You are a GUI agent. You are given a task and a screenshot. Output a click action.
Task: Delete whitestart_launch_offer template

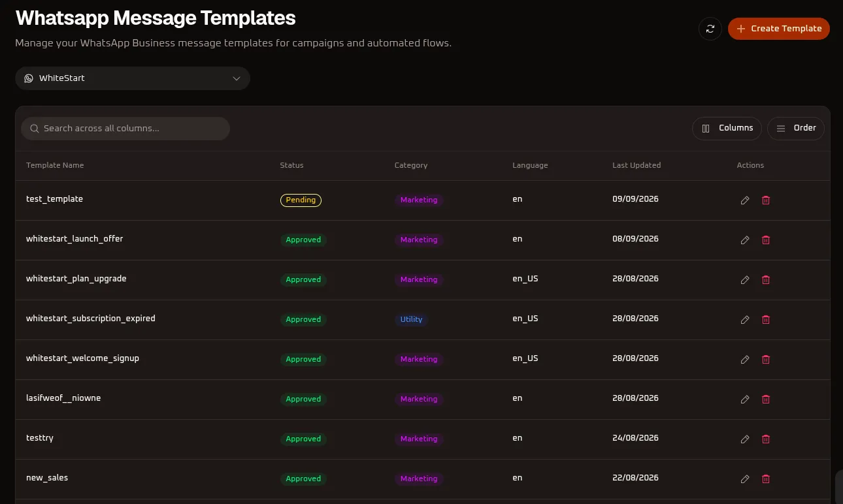click(766, 240)
